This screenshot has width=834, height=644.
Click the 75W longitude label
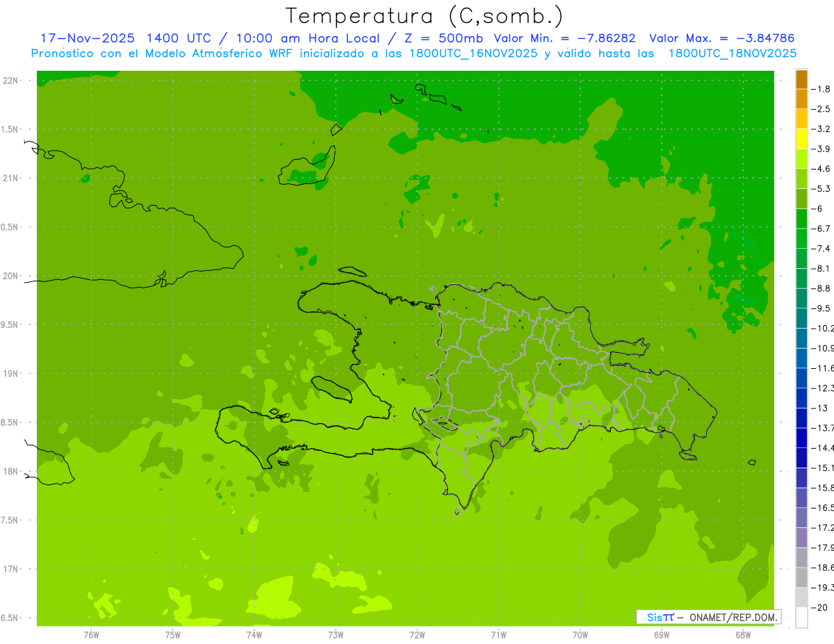pos(172,635)
